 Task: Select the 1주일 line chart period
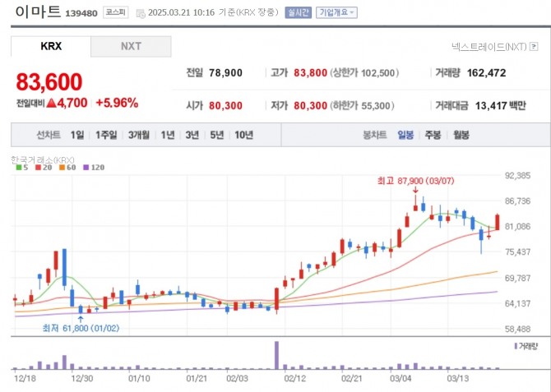(107, 135)
